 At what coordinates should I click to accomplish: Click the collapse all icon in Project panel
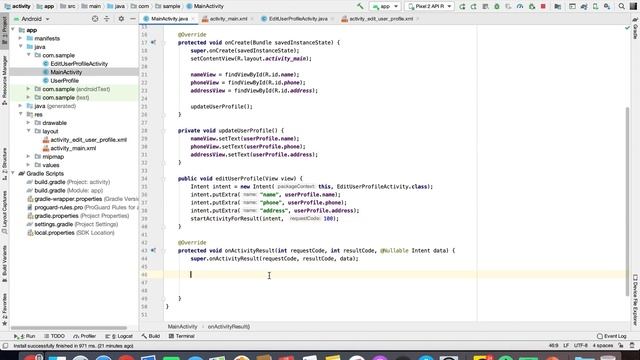tap(107, 19)
